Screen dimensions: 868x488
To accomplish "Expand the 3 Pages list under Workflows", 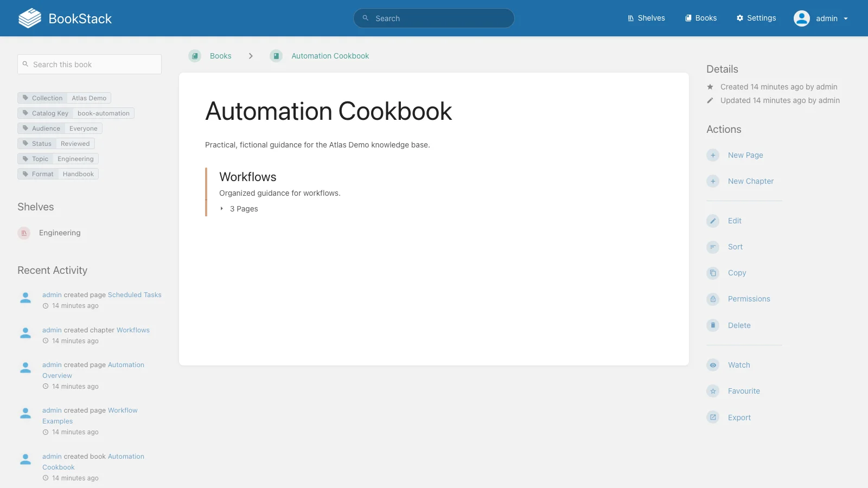I will pos(239,209).
